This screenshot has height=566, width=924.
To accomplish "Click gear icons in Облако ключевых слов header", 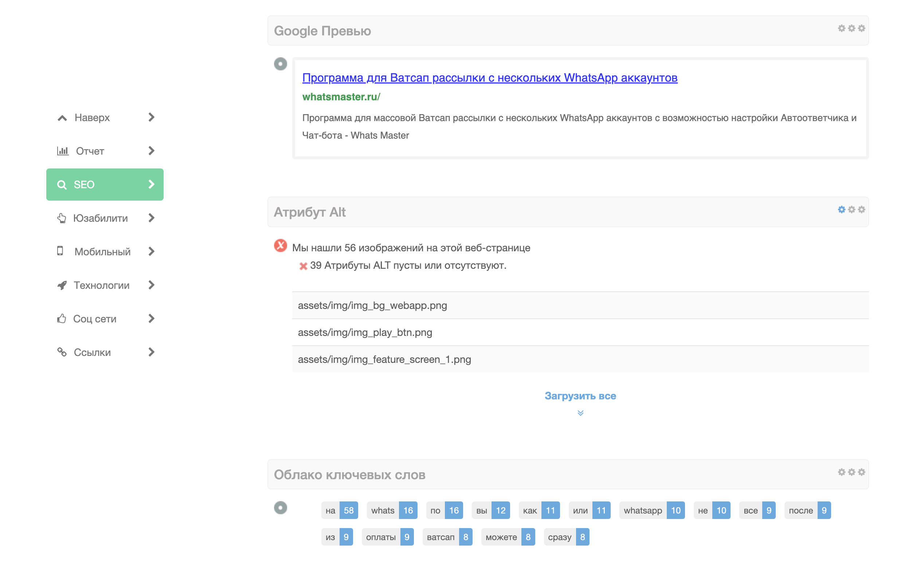I will [x=851, y=472].
